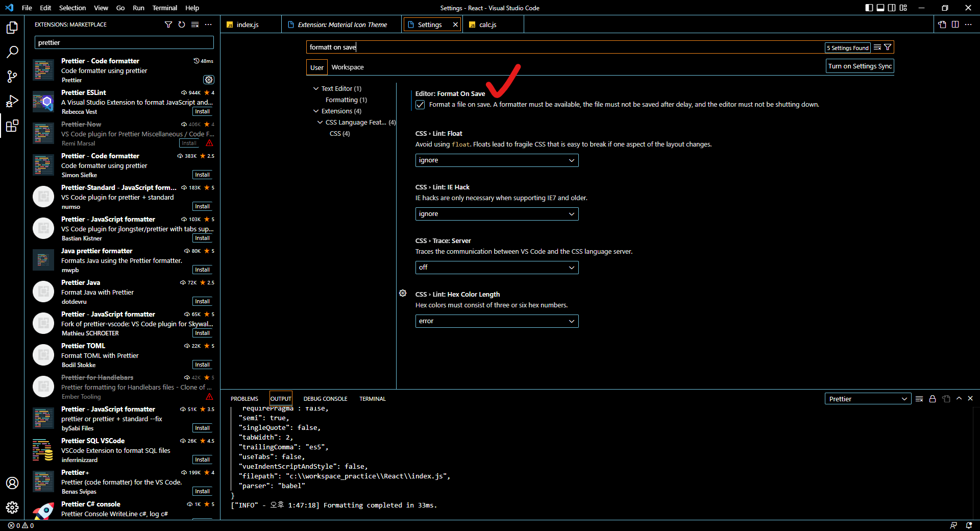This screenshot has height=531, width=980.
Task: Install Prettier TOML extension
Action: pos(203,365)
